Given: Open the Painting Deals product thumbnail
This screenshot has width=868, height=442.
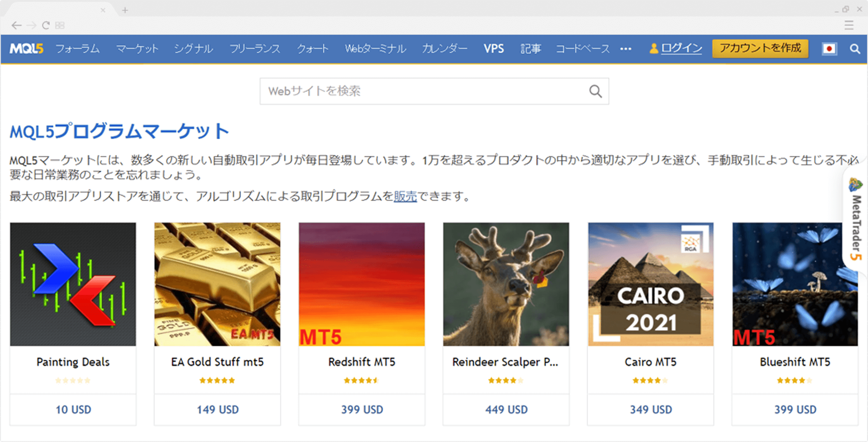Looking at the screenshot, I should tap(73, 284).
